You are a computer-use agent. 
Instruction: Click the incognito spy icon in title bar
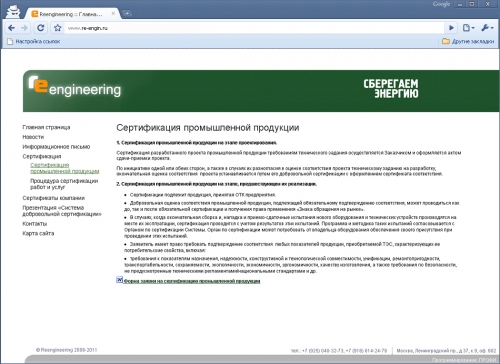14,11
